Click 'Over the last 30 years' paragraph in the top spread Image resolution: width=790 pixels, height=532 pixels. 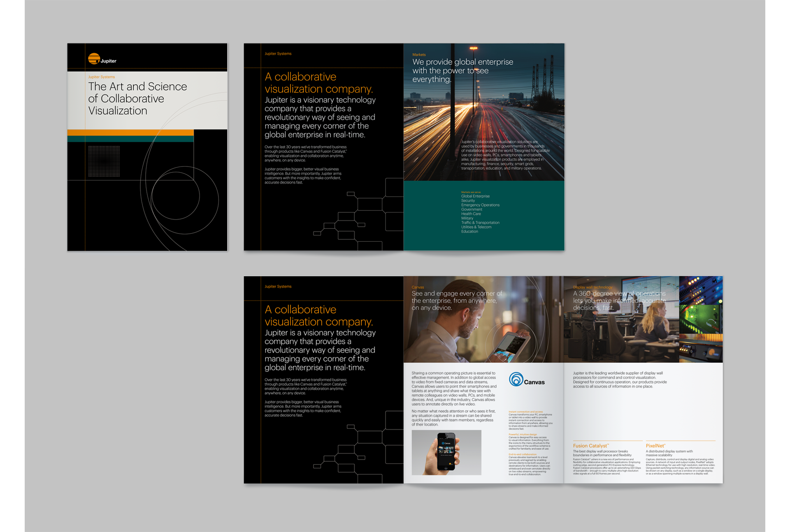click(306, 153)
